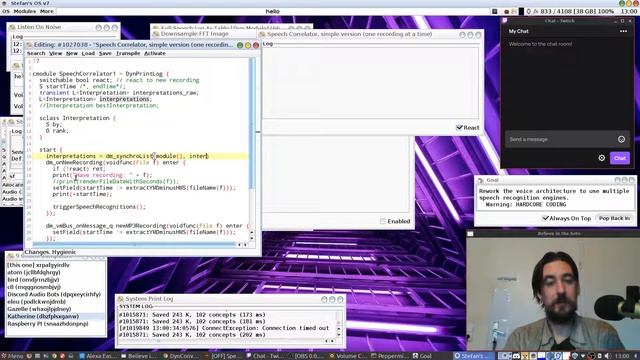The width and height of the screenshot is (640, 360).
Task: Click the clock in top status bar
Action: click(629, 11)
